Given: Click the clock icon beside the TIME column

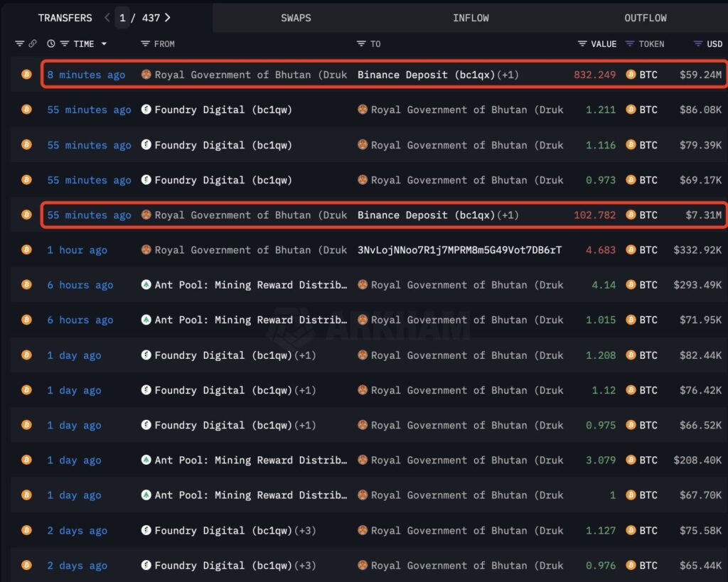Looking at the screenshot, I should pos(50,43).
